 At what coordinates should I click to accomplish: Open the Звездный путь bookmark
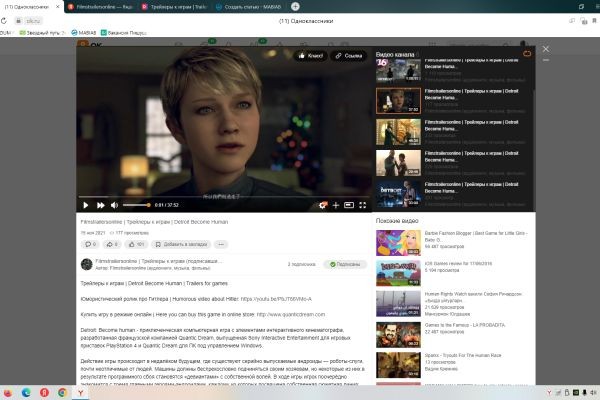click(x=42, y=33)
